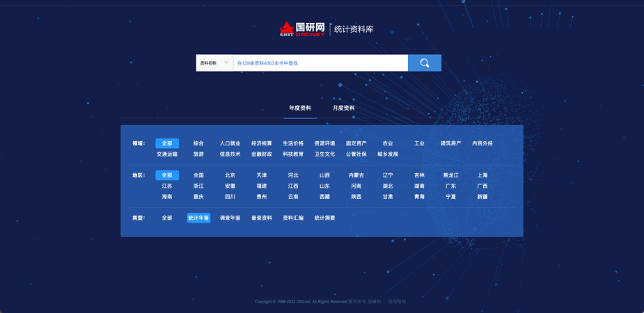The image size is (644, 313).
Task: Click the magnifying glass search icon
Action: click(x=424, y=63)
